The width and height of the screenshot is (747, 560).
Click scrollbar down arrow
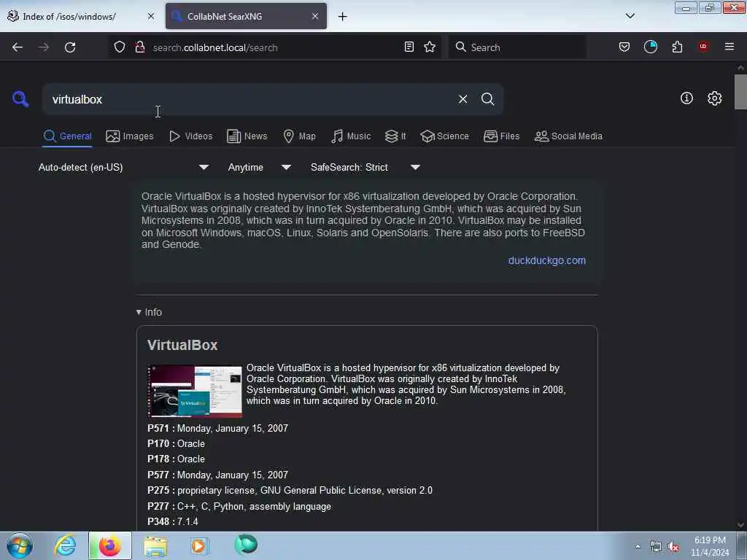[740, 525]
